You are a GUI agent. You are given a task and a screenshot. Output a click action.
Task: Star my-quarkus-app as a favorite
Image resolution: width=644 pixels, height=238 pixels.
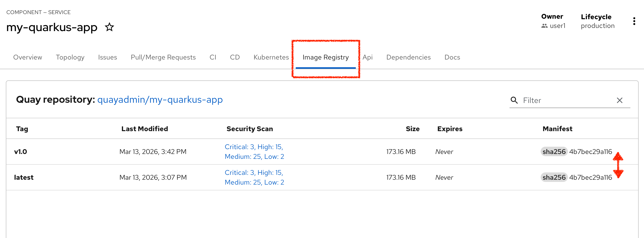pyautogui.click(x=109, y=27)
